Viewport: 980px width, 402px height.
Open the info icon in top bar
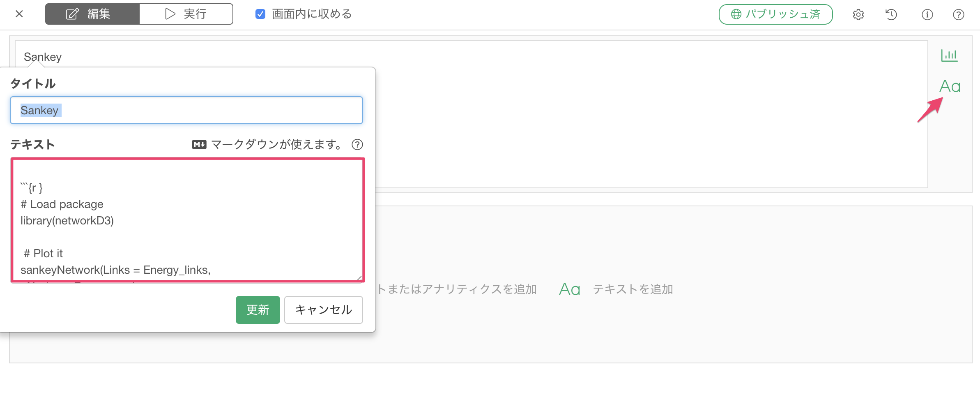coord(927,14)
